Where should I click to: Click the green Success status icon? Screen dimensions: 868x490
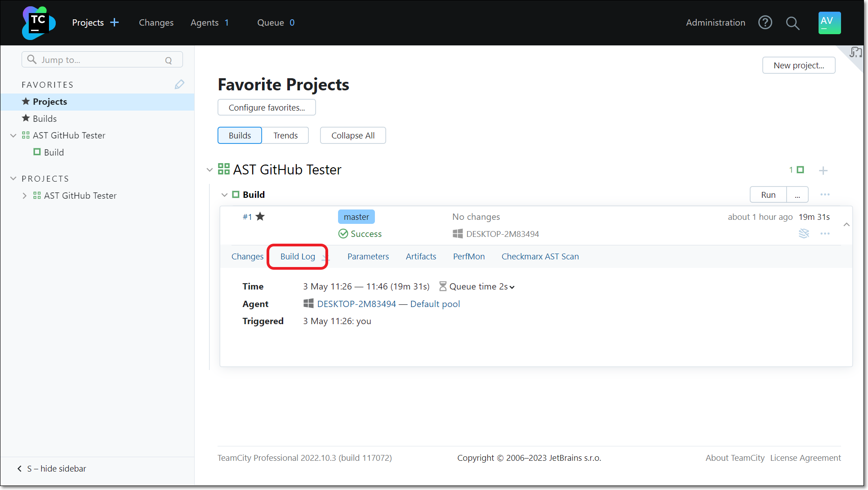(343, 234)
